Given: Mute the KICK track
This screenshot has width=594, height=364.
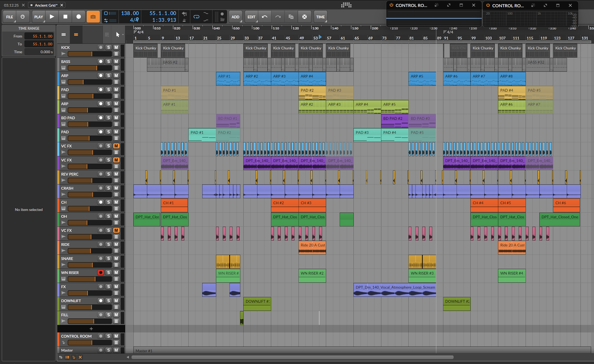Looking at the screenshot, I should pyautogui.click(x=116, y=48).
